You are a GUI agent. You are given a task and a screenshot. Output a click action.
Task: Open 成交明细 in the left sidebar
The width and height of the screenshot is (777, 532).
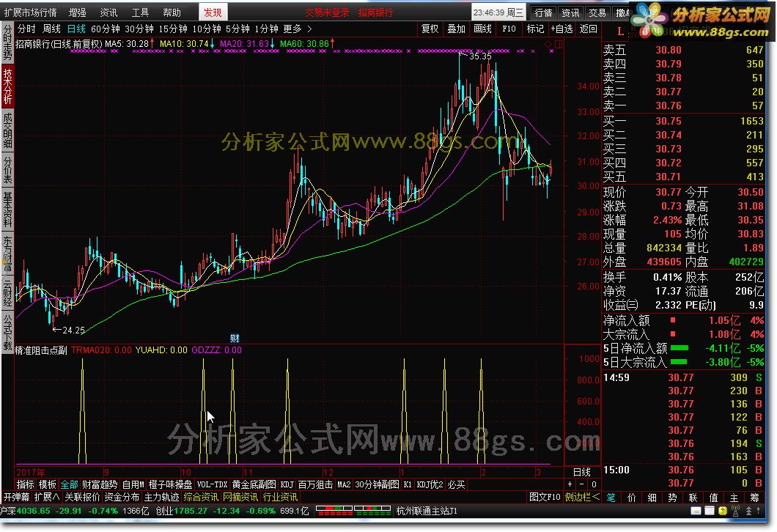point(7,130)
